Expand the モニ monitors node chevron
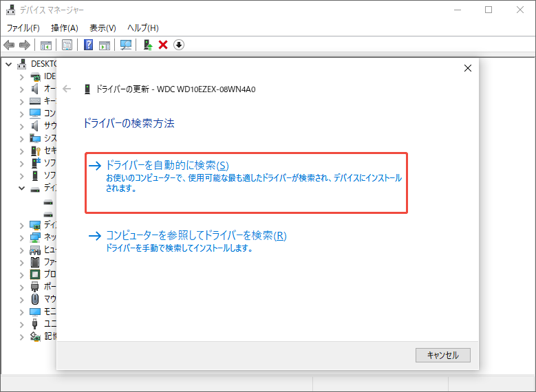The width and height of the screenshot is (536, 392). click(x=22, y=312)
